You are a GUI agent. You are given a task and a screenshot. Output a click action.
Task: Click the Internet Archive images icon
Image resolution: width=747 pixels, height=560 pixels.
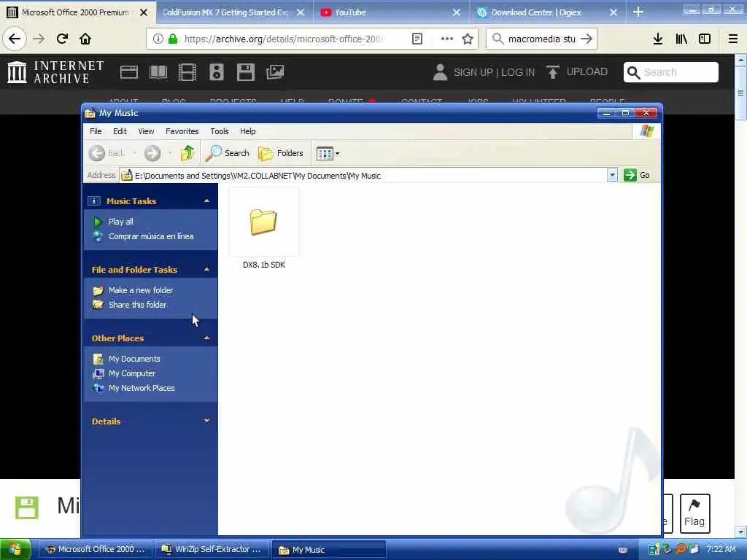tap(275, 72)
